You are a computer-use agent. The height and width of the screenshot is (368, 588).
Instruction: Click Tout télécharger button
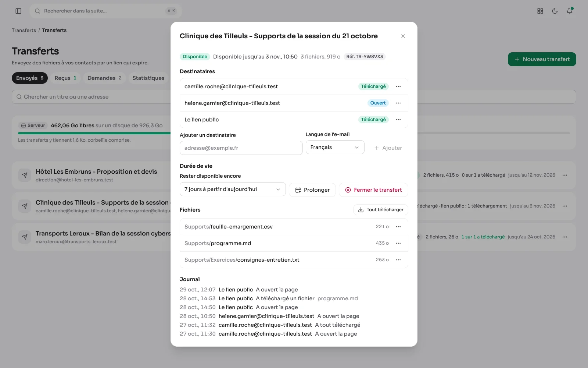coord(381,210)
